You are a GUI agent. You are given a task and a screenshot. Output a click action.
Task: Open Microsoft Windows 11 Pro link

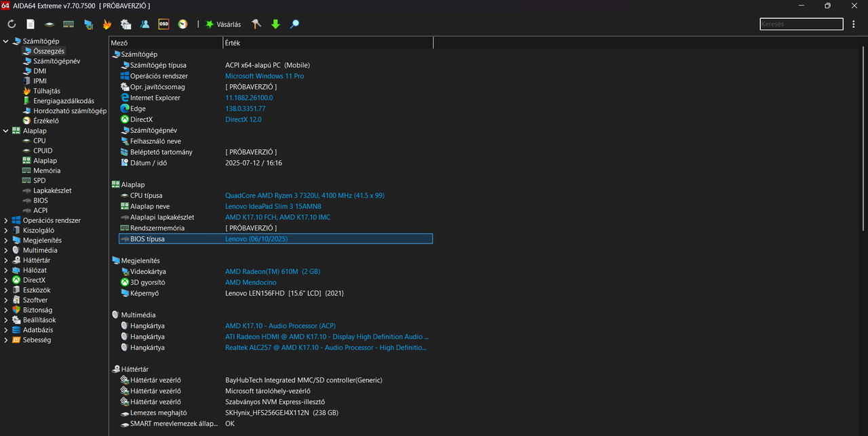[x=264, y=76]
